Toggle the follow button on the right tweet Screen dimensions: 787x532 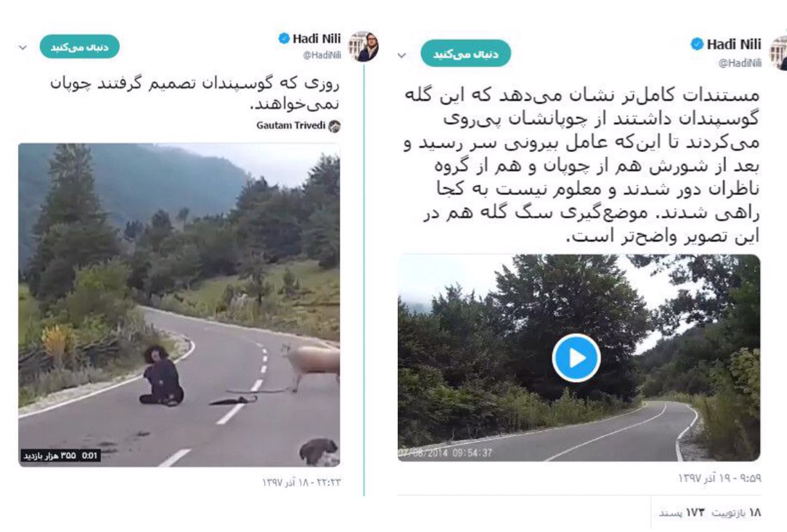[466, 54]
